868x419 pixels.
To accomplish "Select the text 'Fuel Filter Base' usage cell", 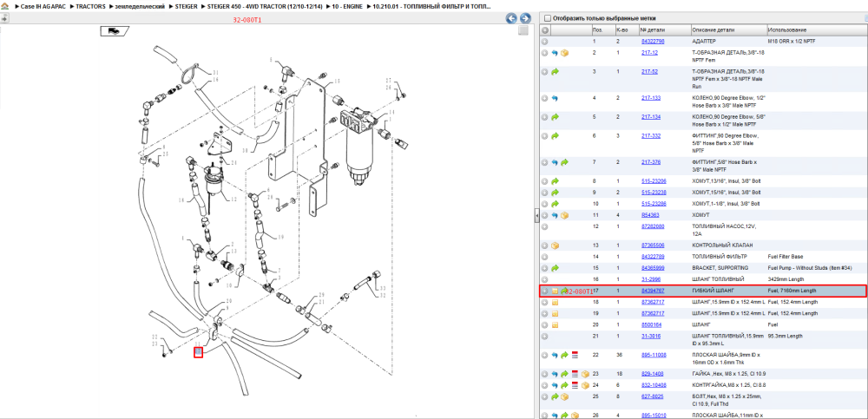I will (x=786, y=257).
